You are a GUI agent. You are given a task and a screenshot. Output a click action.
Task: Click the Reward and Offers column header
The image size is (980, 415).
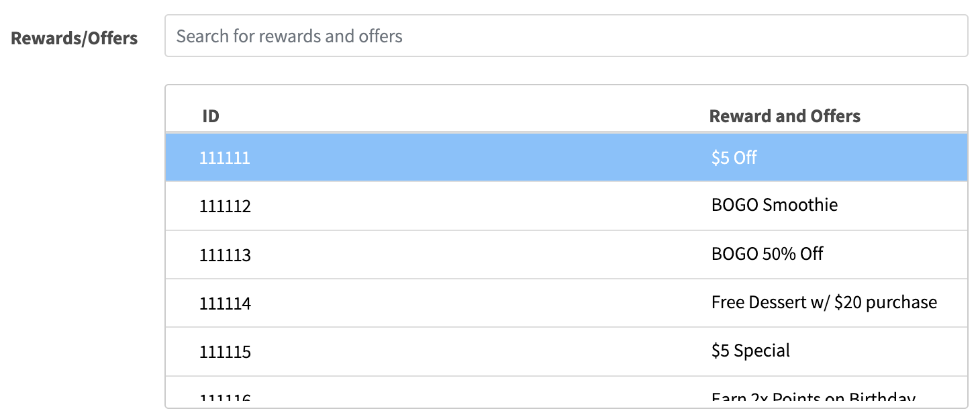784,116
